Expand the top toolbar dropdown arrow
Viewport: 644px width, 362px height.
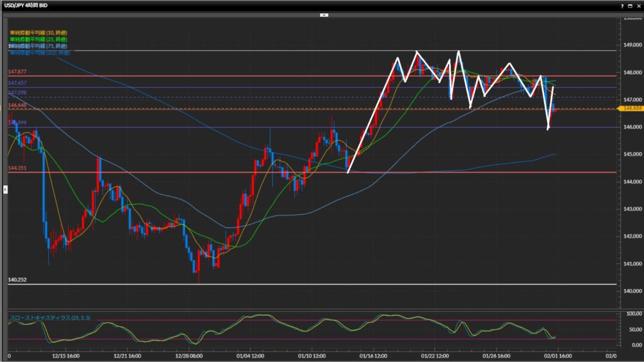324,14
